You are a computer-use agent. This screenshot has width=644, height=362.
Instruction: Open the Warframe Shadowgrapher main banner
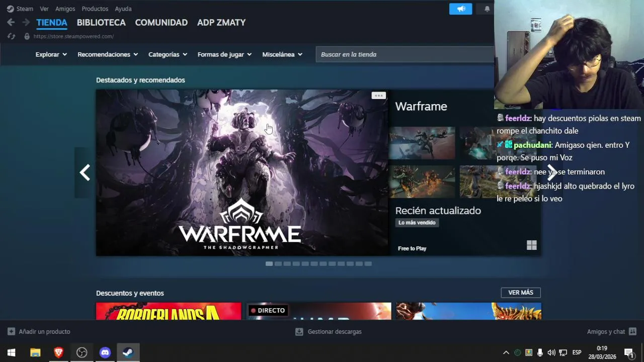(x=242, y=172)
